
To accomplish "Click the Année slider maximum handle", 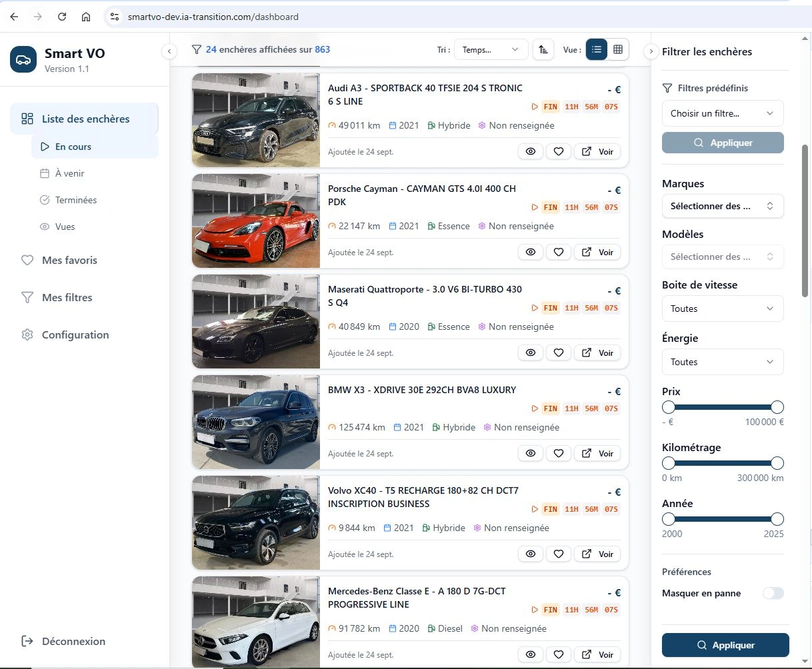I will (x=777, y=519).
